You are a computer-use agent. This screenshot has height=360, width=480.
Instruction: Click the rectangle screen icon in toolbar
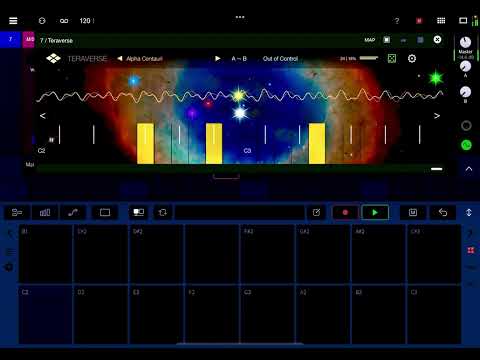tap(105, 212)
